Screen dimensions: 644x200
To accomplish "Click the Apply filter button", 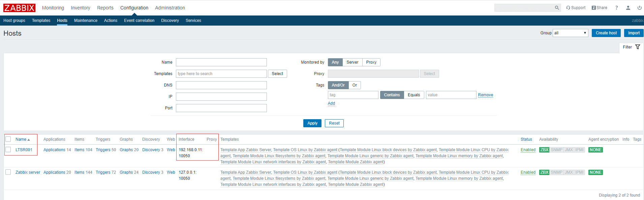I will [312, 123].
